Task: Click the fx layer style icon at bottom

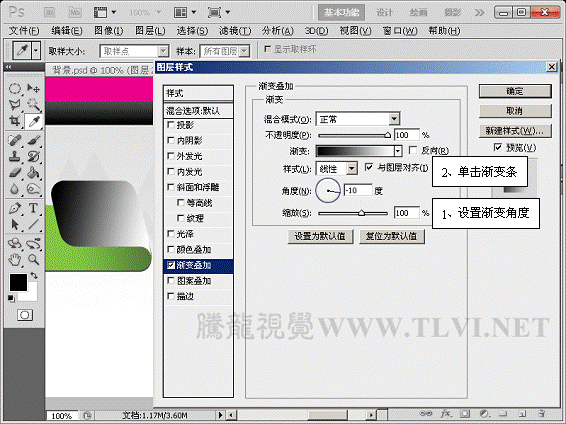Action: [x=446, y=413]
